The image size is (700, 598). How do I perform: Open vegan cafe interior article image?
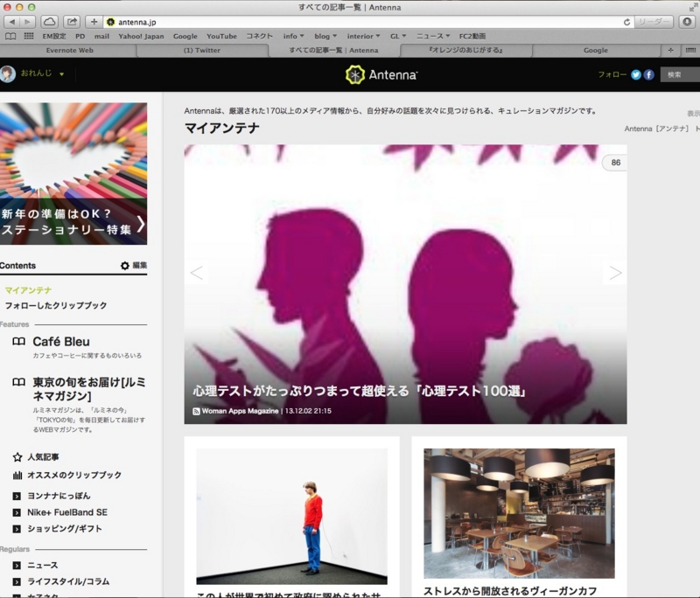(x=519, y=513)
